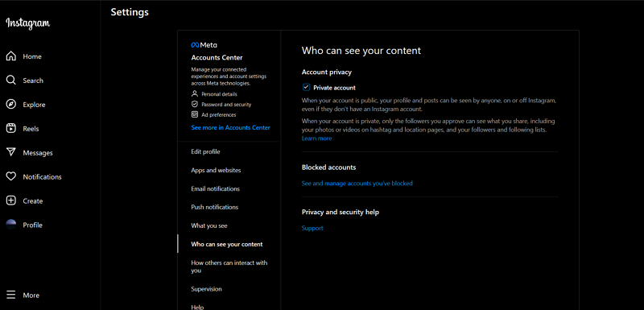Viewport: 644px width, 310px height.
Task: Click the Learn more link
Action: point(316,138)
